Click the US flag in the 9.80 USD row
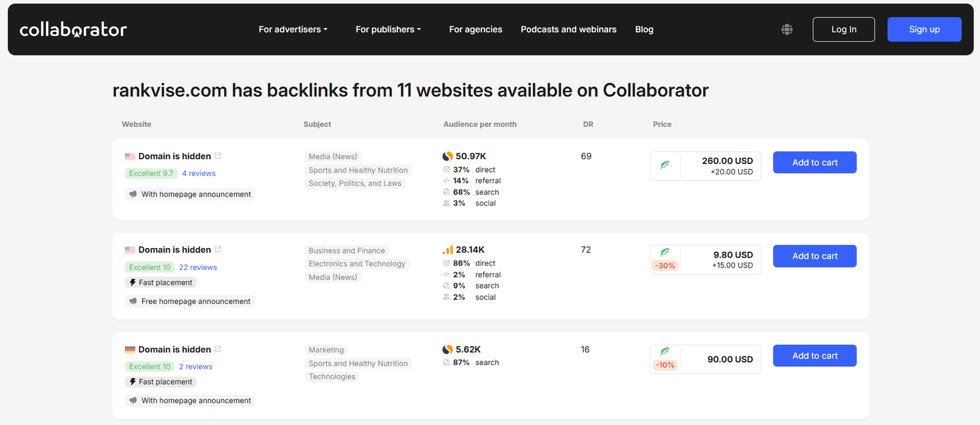This screenshot has height=425, width=980. tap(130, 250)
